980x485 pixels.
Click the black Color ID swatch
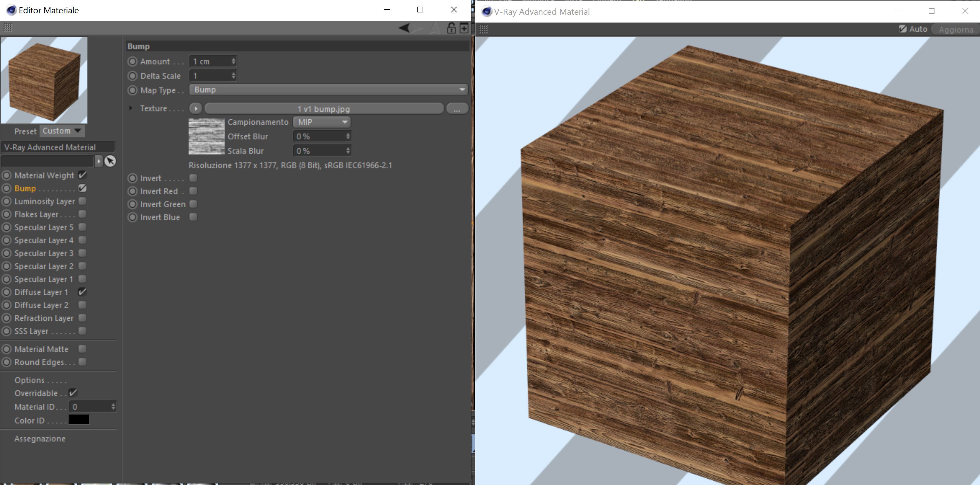79,420
